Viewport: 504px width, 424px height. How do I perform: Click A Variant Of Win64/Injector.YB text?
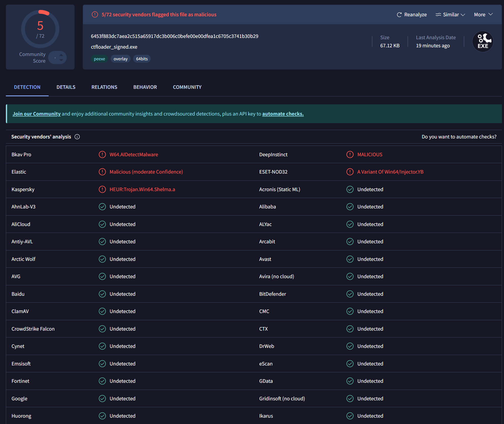point(390,172)
